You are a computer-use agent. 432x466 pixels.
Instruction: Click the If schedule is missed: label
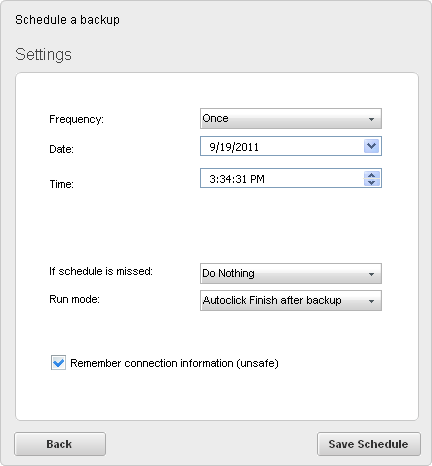point(101,271)
